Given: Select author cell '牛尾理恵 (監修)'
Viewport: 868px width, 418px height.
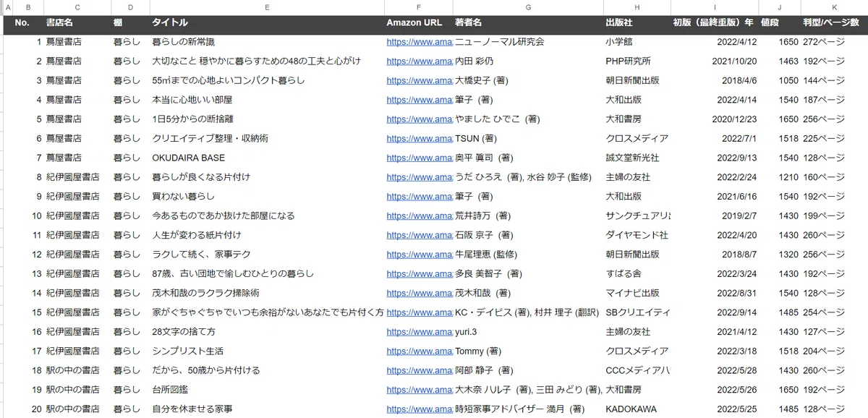Looking at the screenshot, I should 528,255.
